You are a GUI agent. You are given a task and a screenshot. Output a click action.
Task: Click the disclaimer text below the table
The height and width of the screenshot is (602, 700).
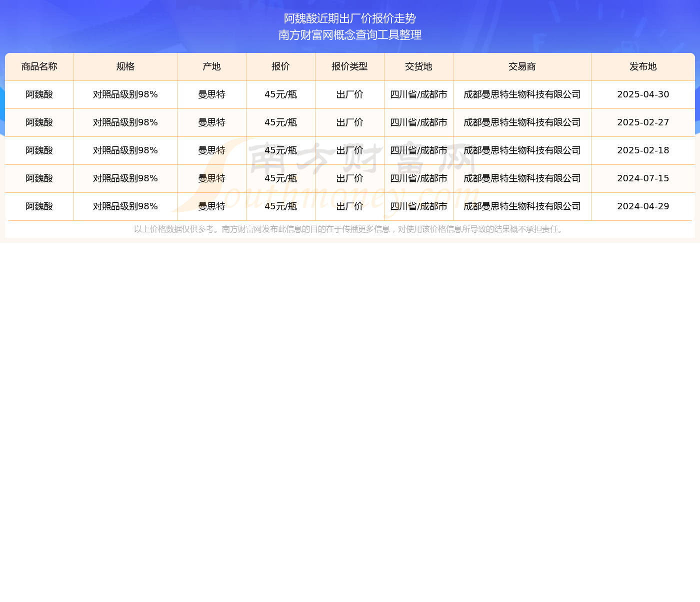[x=350, y=229]
